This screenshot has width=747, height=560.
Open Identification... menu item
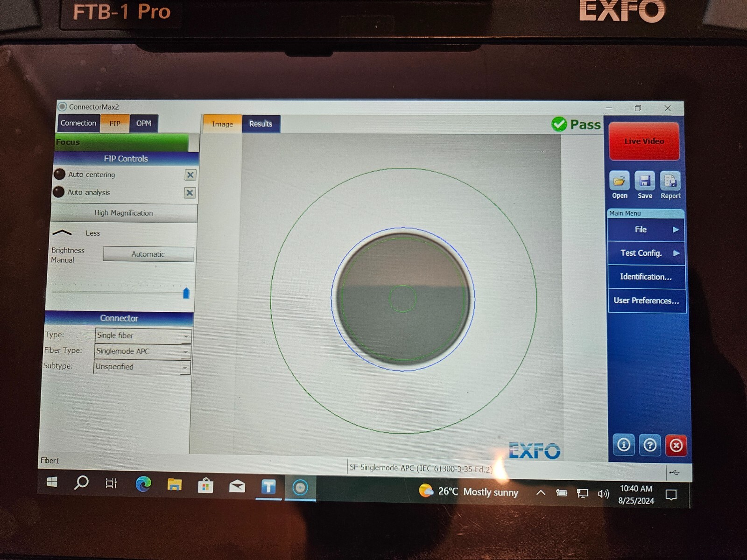click(647, 277)
